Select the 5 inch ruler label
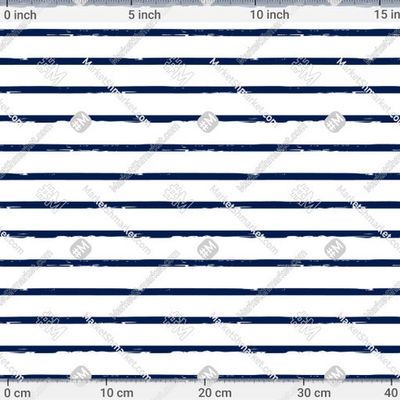 click(x=145, y=15)
